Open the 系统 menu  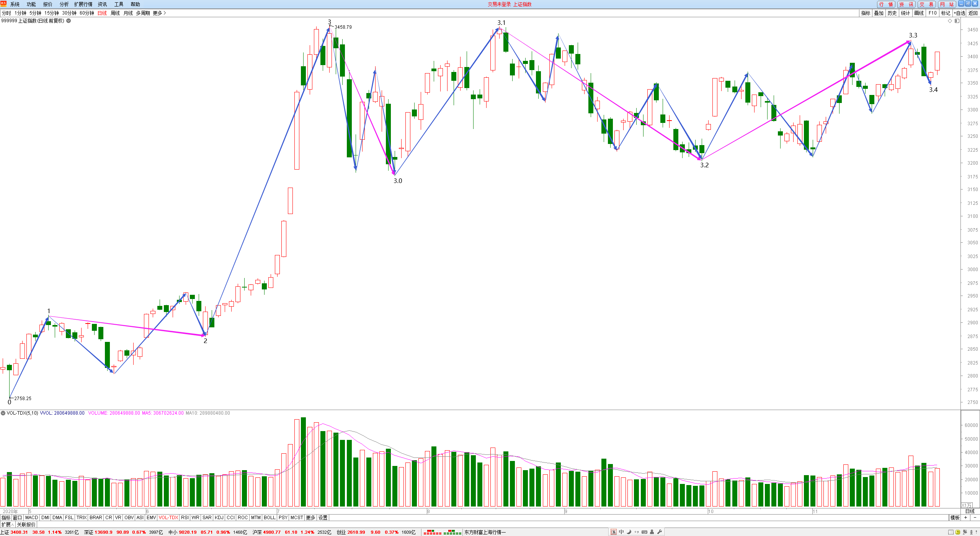[15, 4]
